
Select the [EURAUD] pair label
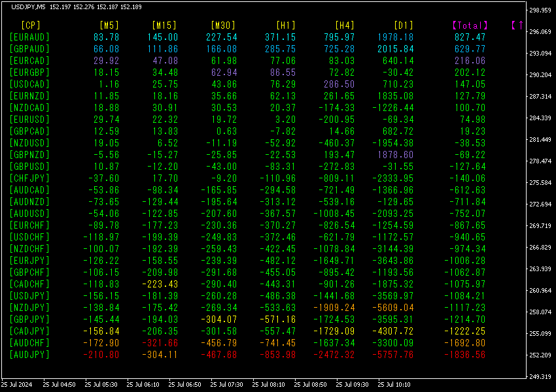coord(29,37)
